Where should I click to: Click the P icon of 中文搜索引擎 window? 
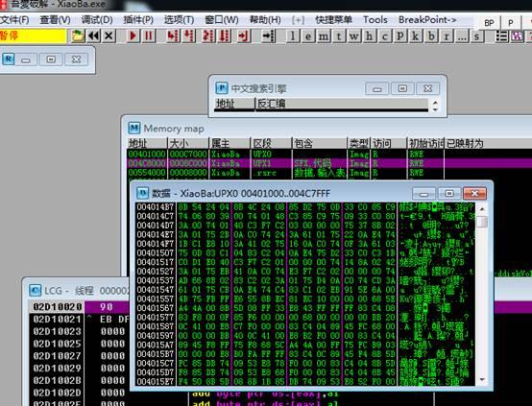(x=222, y=88)
